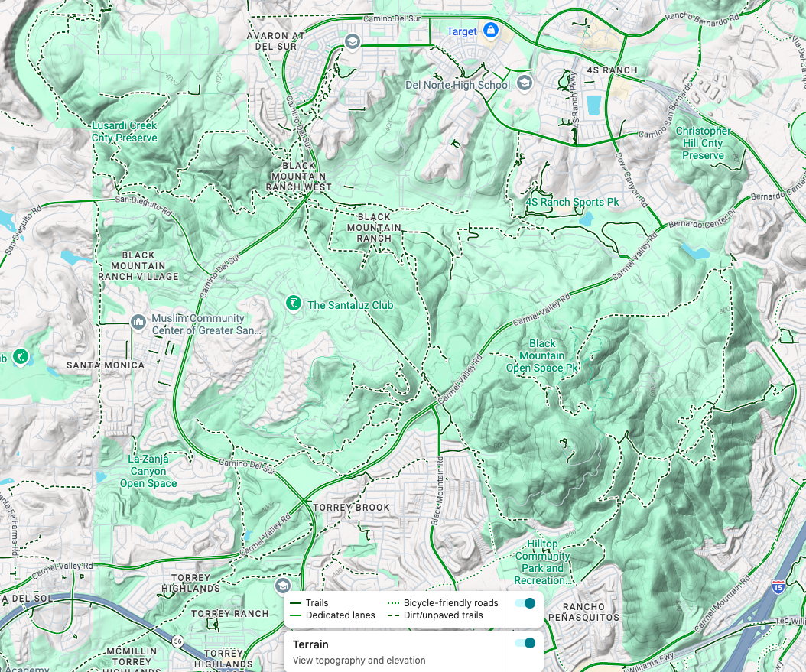Image resolution: width=806 pixels, height=672 pixels.
Task: Click the Bicycle-friendly roads legend entry
Action: coord(443,603)
